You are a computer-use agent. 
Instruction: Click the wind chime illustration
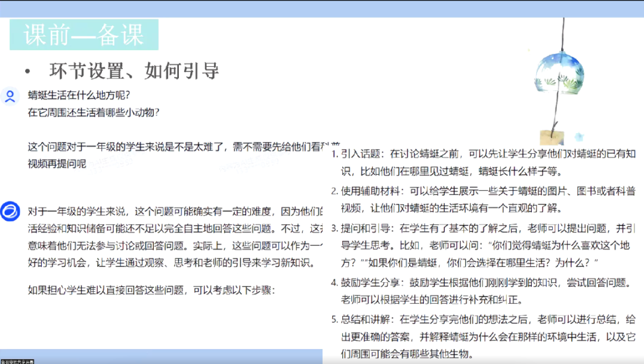558,72
